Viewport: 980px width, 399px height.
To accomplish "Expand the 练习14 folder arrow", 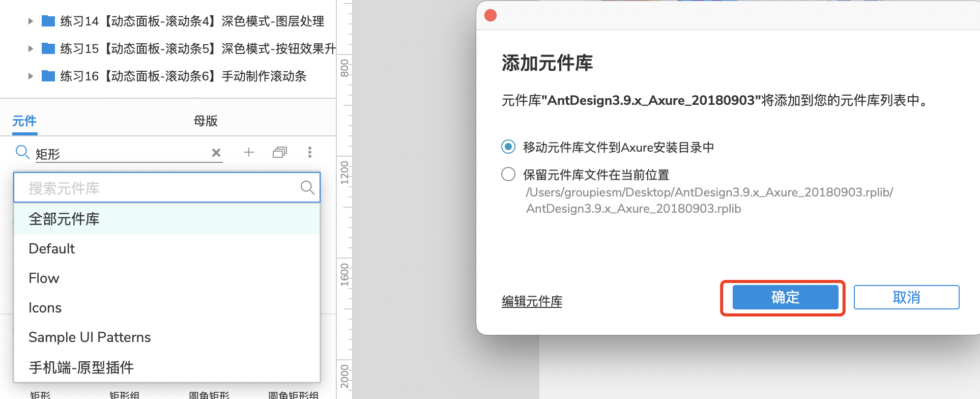I will 31,21.
